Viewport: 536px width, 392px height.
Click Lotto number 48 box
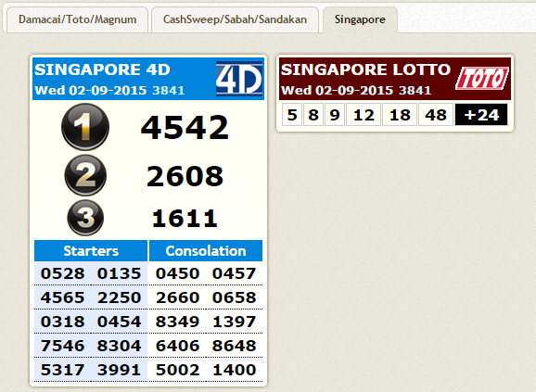pos(436,115)
